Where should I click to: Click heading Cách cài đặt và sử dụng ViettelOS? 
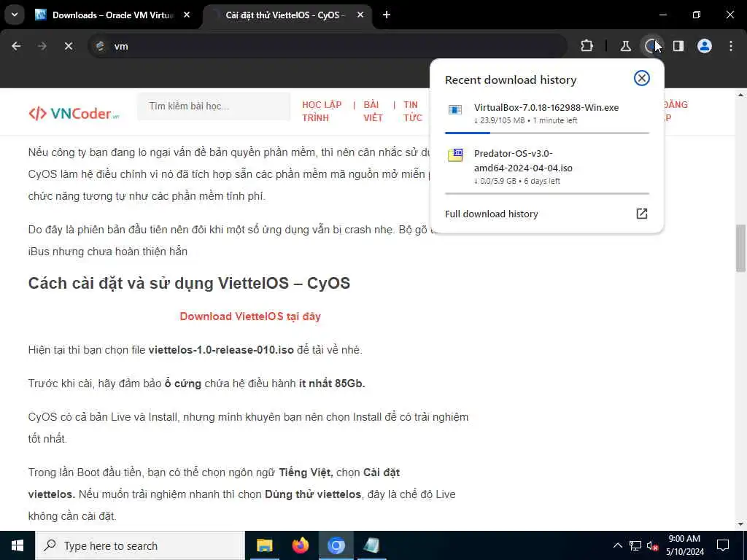[x=189, y=283]
